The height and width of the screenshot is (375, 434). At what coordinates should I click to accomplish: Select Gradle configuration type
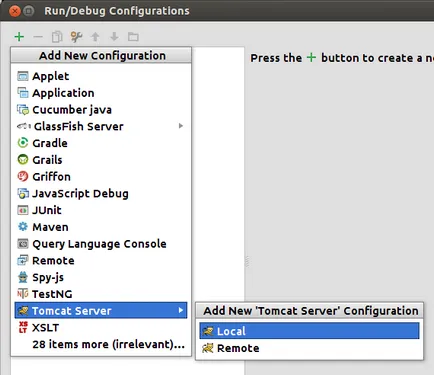point(101,143)
